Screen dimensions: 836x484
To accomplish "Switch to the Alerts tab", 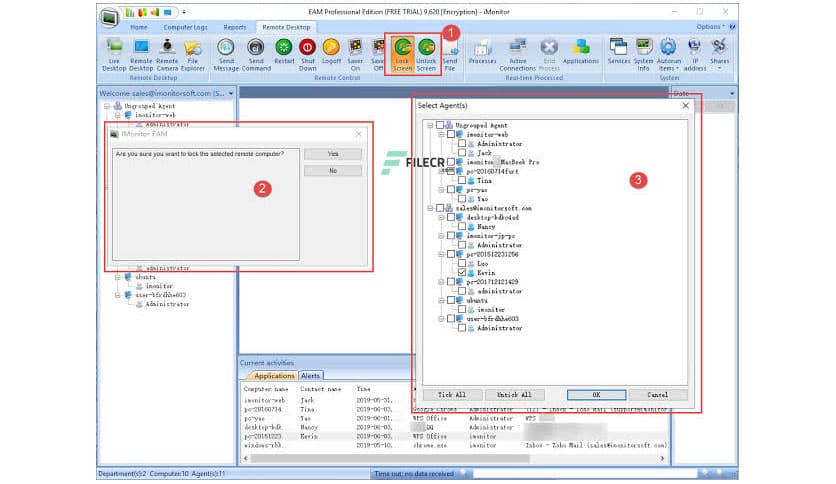I will tap(311, 376).
